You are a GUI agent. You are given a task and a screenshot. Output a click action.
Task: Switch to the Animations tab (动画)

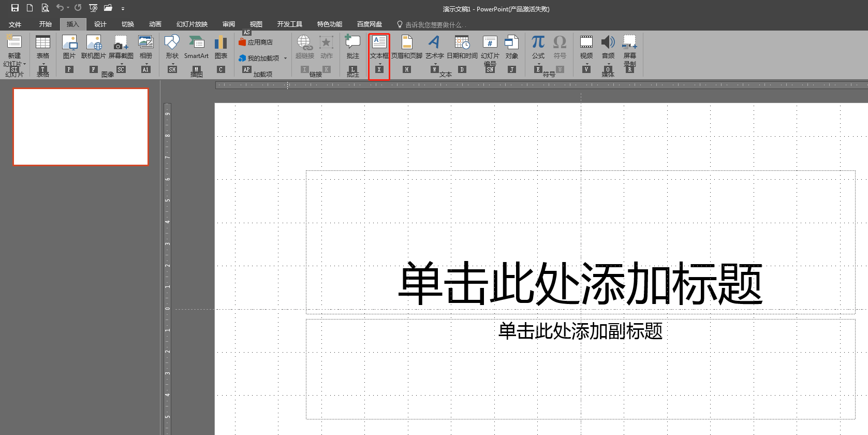(155, 24)
